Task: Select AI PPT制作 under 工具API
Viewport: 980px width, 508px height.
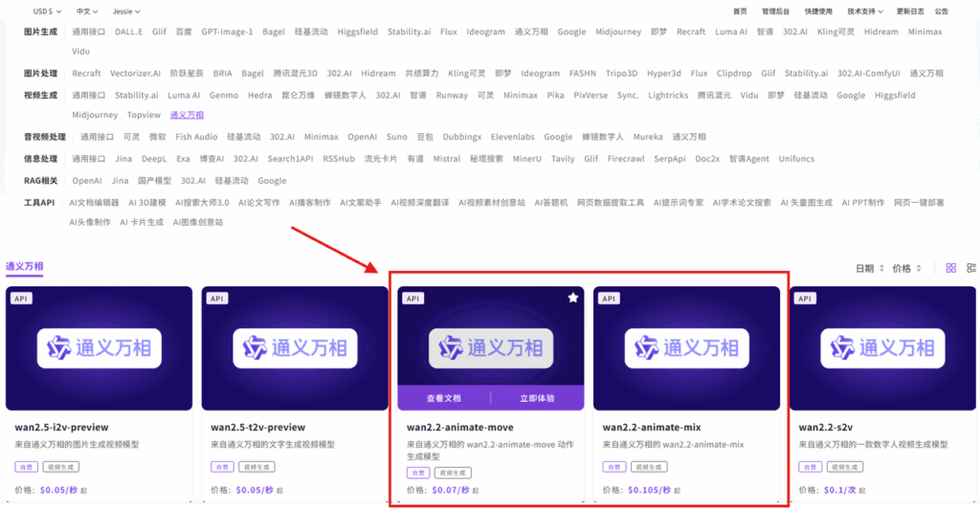Action: [x=862, y=203]
